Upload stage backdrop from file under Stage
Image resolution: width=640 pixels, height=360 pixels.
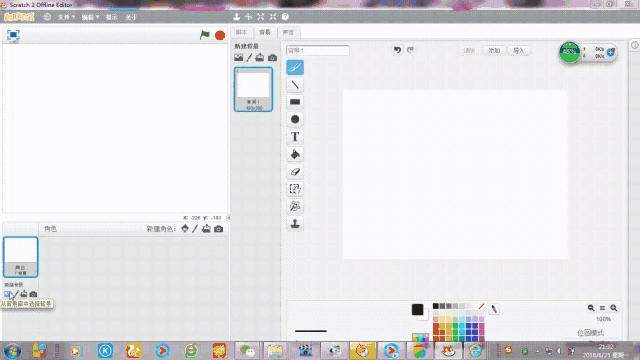click(x=24, y=294)
